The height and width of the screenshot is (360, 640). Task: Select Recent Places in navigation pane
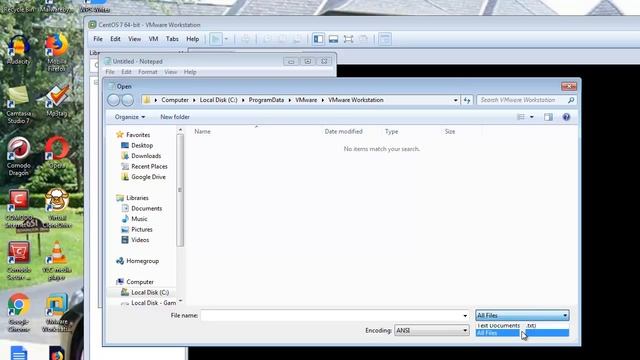[x=144, y=167]
